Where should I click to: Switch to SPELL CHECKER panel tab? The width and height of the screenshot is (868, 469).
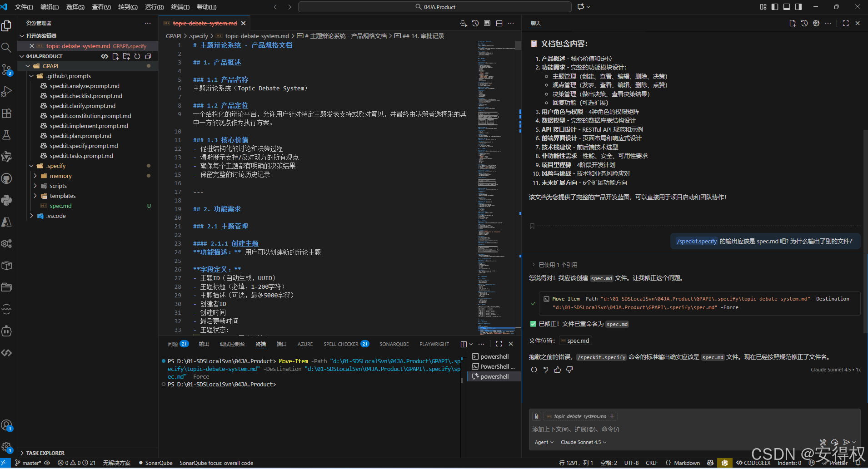point(346,344)
